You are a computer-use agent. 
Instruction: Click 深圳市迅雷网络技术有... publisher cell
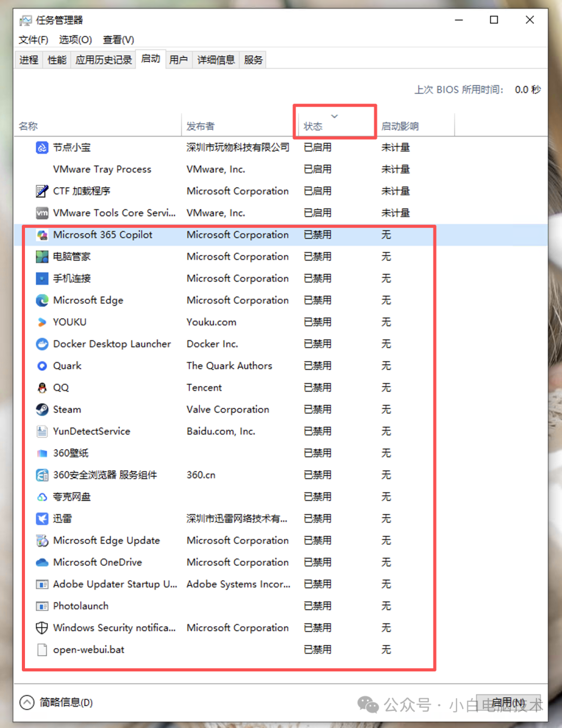[x=237, y=519]
